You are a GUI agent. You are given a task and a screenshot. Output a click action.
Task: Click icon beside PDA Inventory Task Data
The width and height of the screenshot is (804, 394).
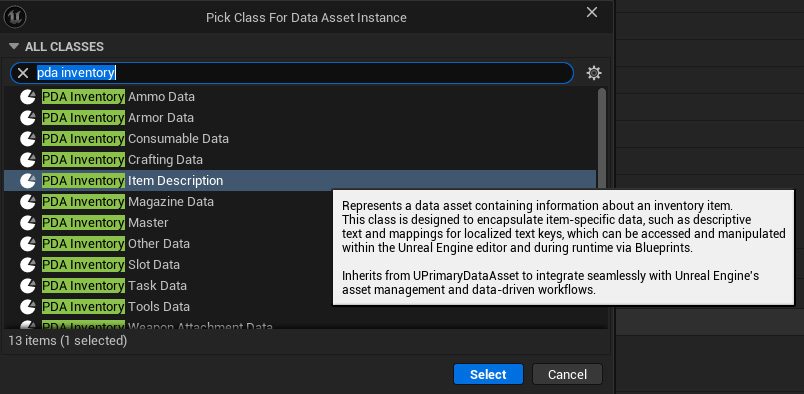[x=28, y=286]
